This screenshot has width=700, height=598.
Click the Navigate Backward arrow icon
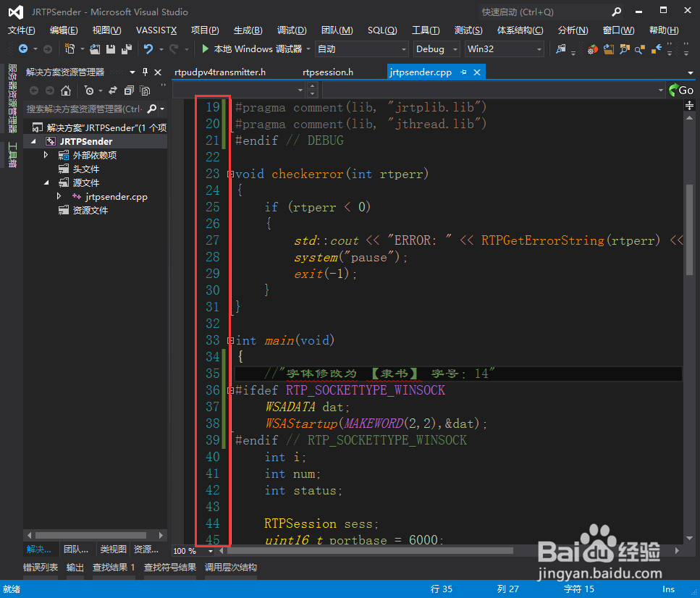click(23, 49)
